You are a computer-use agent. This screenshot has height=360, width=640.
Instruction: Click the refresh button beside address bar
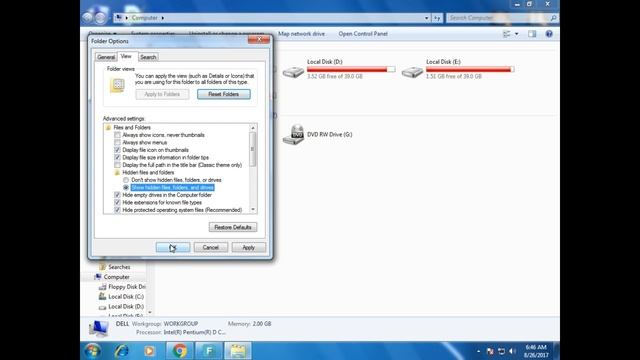point(437,18)
